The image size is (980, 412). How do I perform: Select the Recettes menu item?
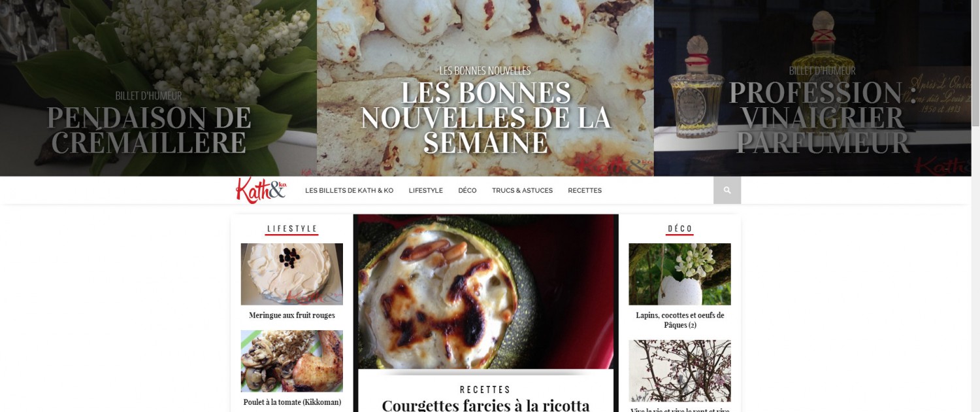(x=585, y=191)
